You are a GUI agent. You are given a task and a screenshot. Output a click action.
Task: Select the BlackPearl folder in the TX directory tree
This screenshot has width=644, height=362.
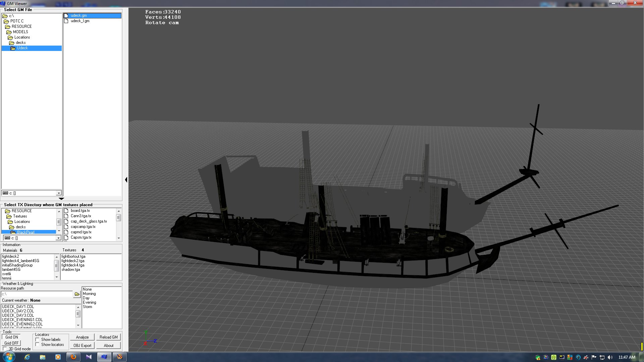coord(25,232)
